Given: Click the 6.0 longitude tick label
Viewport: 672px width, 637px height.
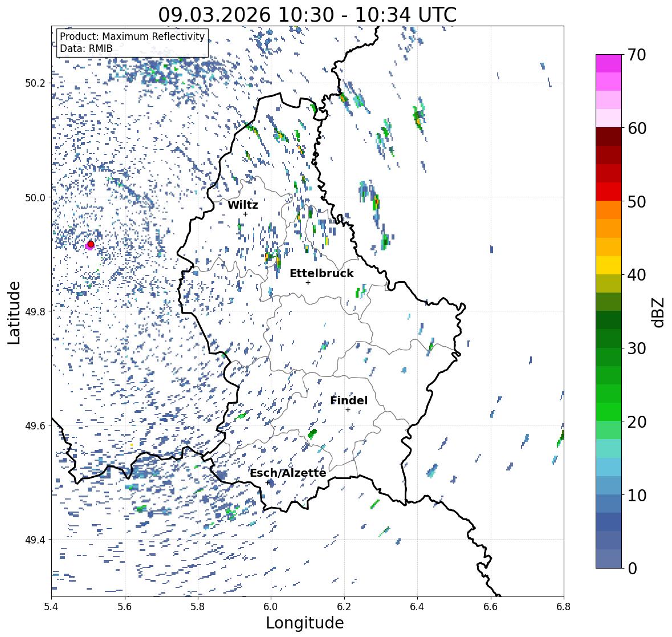Looking at the screenshot, I should (271, 607).
